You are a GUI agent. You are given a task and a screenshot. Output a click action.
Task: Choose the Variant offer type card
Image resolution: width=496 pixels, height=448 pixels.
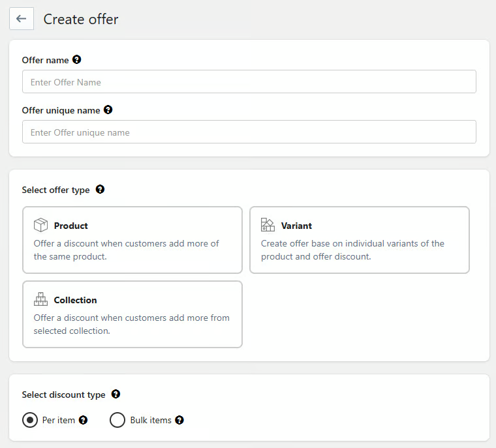click(359, 240)
